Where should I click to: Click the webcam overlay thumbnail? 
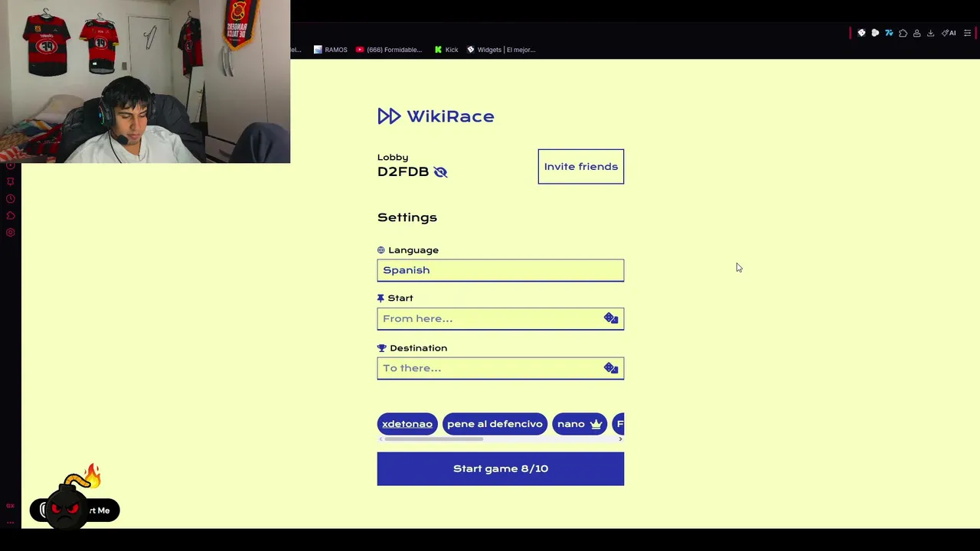(145, 81)
